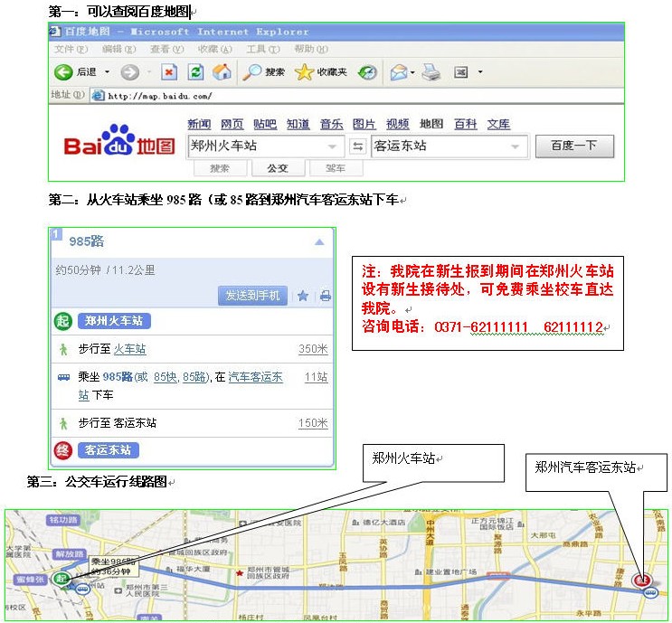The height and width of the screenshot is (623, 672).
Task: Click walking icon beside 步行至火车站
Action: [63, 349]
